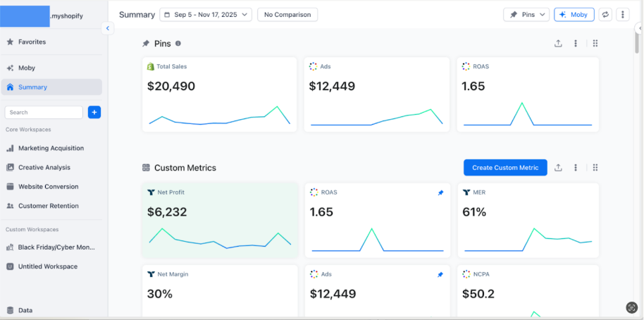Click the Moby button in top bar
The image size is (644, 320).
pyautogui.click(x=574, y=14)
